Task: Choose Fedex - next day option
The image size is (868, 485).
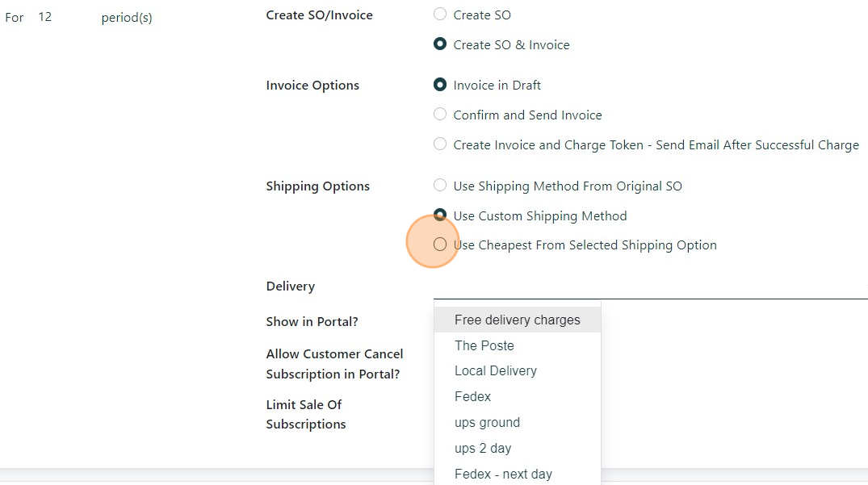Action: pos(503,474)
